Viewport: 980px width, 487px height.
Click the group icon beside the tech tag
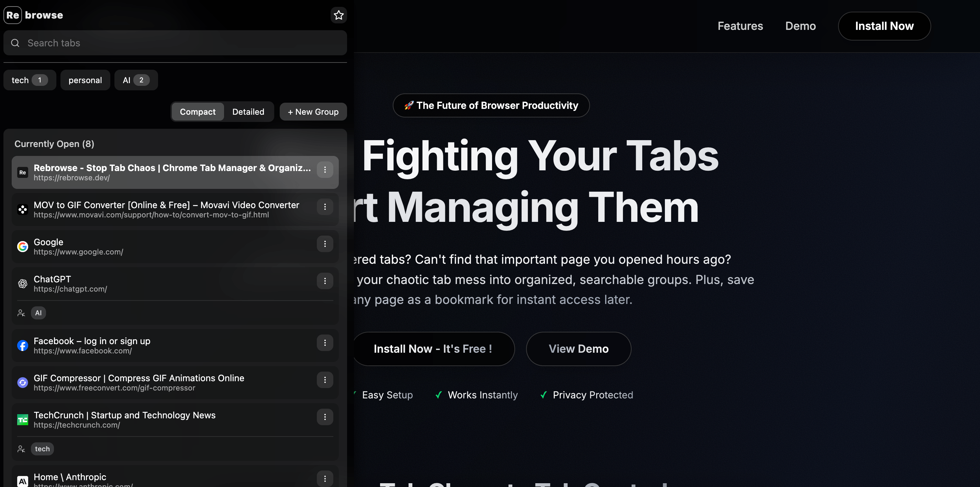point(21,449)
